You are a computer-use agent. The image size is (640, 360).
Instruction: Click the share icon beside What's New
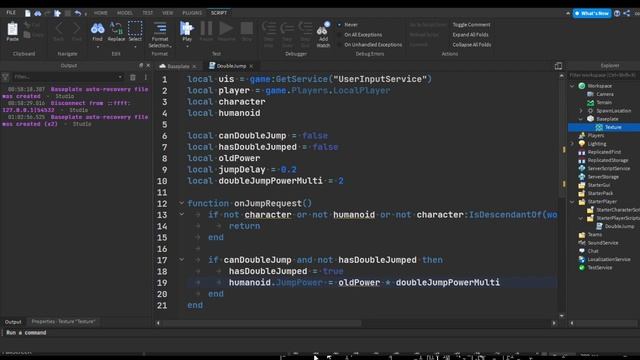coord(627,13)
